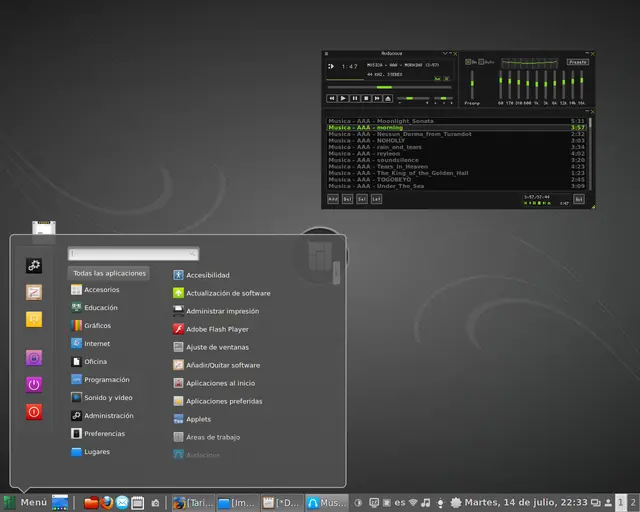Adjust the Audacious volume slider
This screenshot has height=512, width=640.
[413, 98]
